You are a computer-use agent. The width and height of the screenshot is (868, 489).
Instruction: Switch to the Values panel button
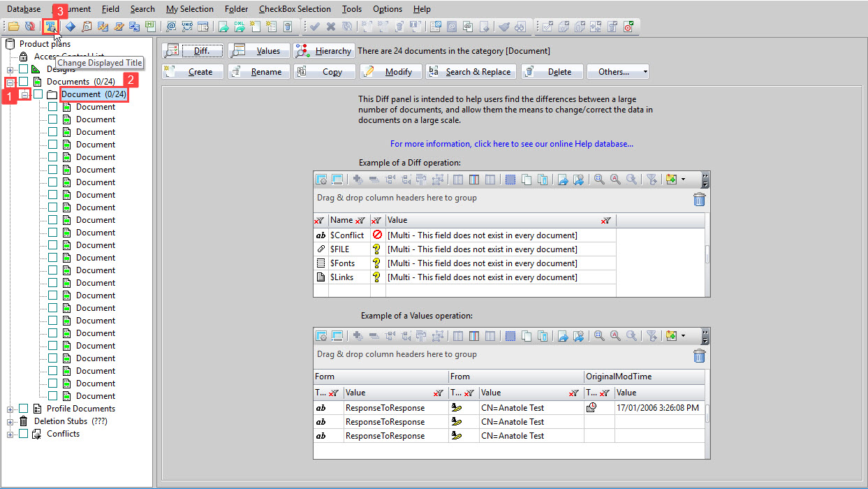click(x=258, y=50)
